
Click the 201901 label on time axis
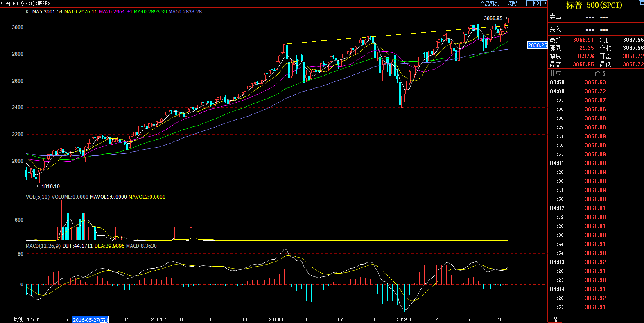pyautogui.click(x=404, y=320)
